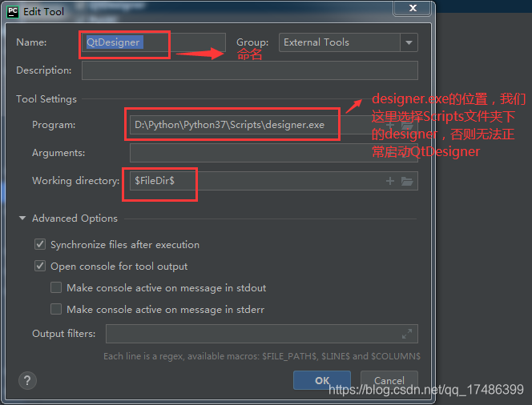
Task: Click the Arguments input field
Action: [274, 153]
